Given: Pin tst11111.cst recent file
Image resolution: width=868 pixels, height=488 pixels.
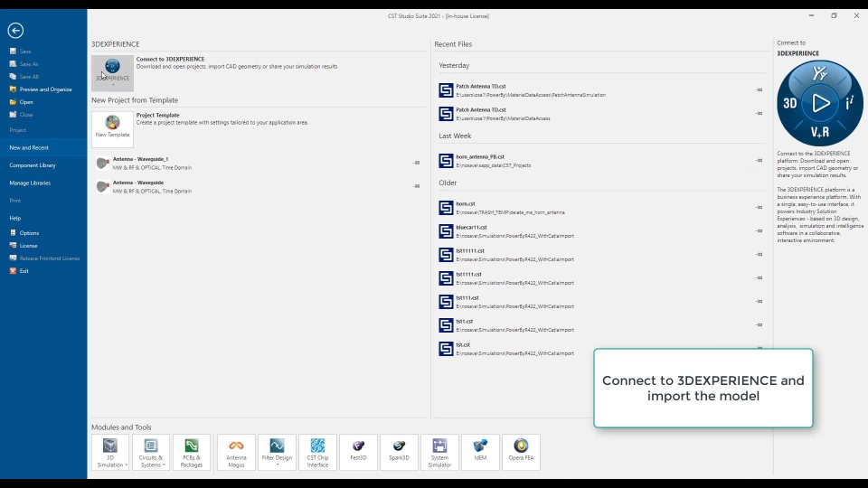Looking at the screenshot, I should [x=759, y=255].
